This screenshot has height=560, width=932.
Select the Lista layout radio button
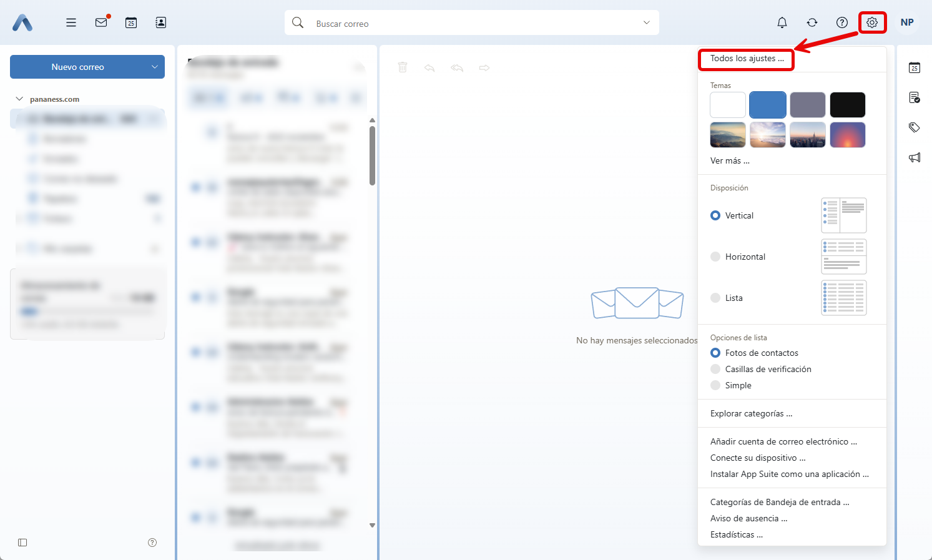point(716,298)
